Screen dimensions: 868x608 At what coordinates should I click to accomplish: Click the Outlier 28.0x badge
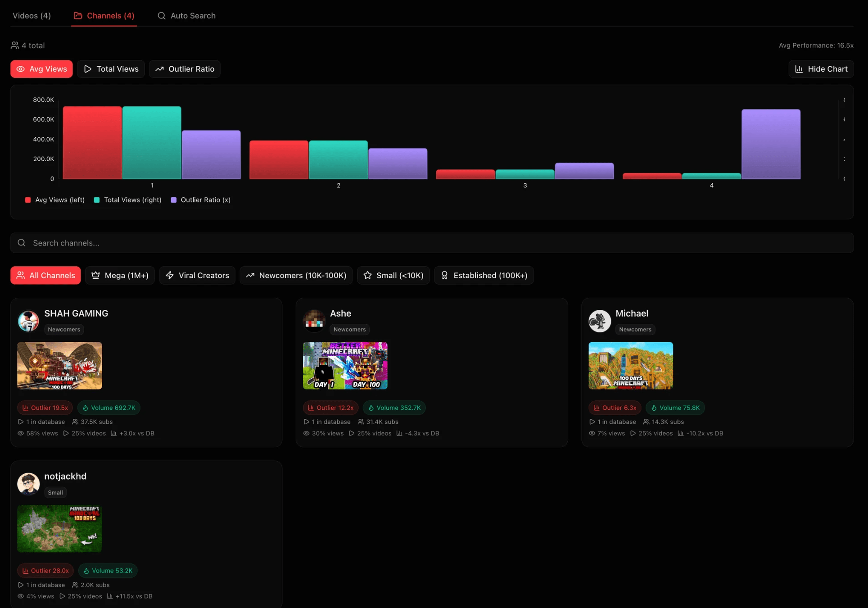click(x=45, y=571)
